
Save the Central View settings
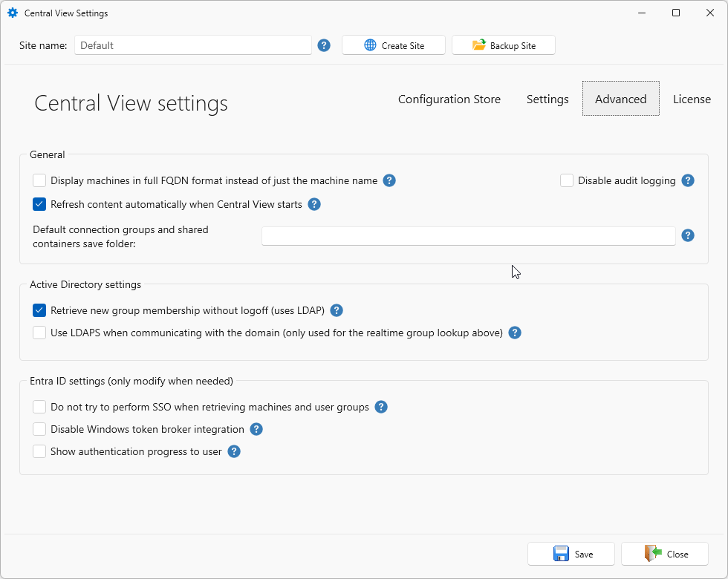571,554
